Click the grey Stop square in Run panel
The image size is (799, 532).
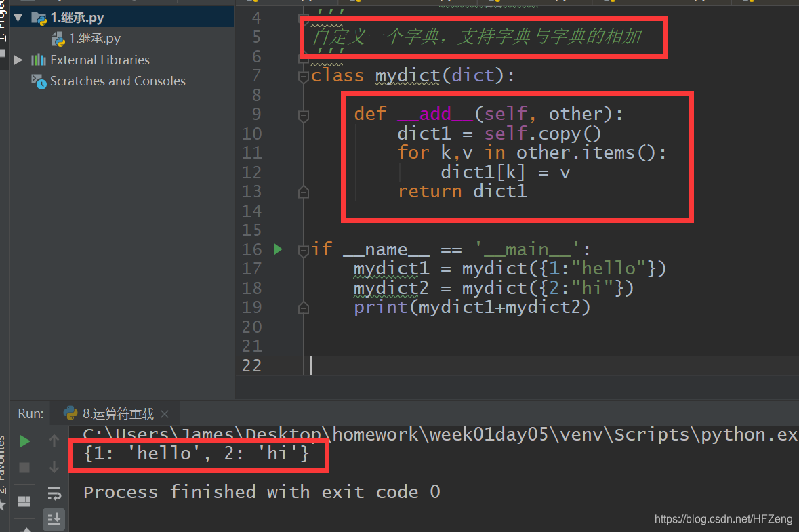pos(24,468)
